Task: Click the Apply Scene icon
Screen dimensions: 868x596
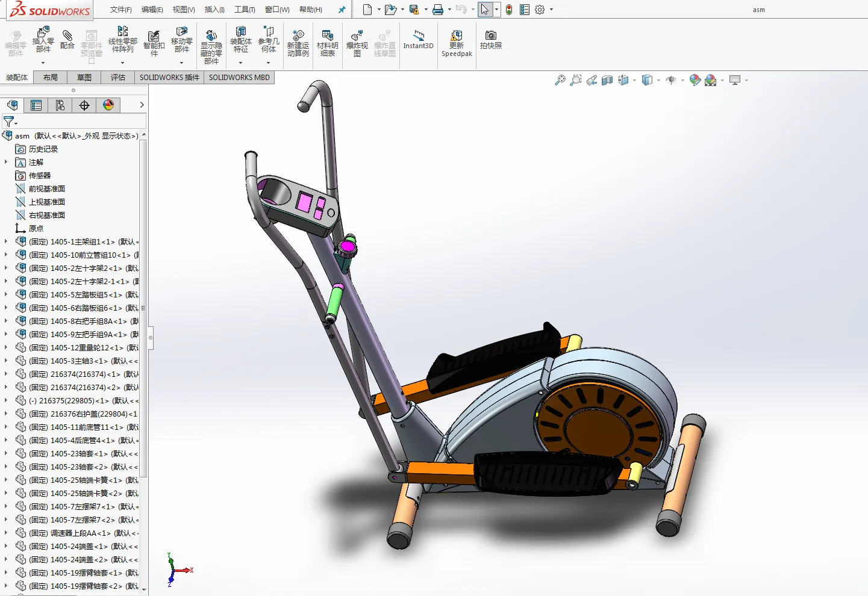Action: (711, 80)
